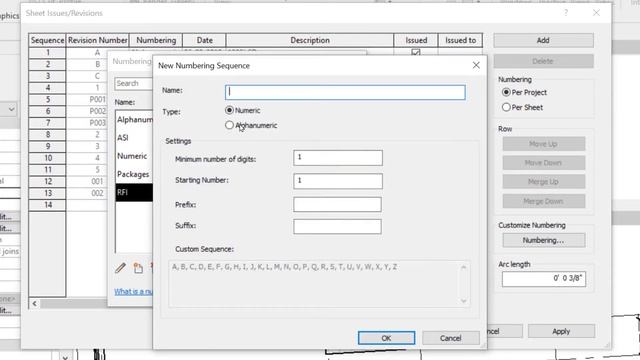The height and width of the screenshot is (360, 640).
Task: Cancel the New Numbering Sequence dialog
Action: click(451, 338)
